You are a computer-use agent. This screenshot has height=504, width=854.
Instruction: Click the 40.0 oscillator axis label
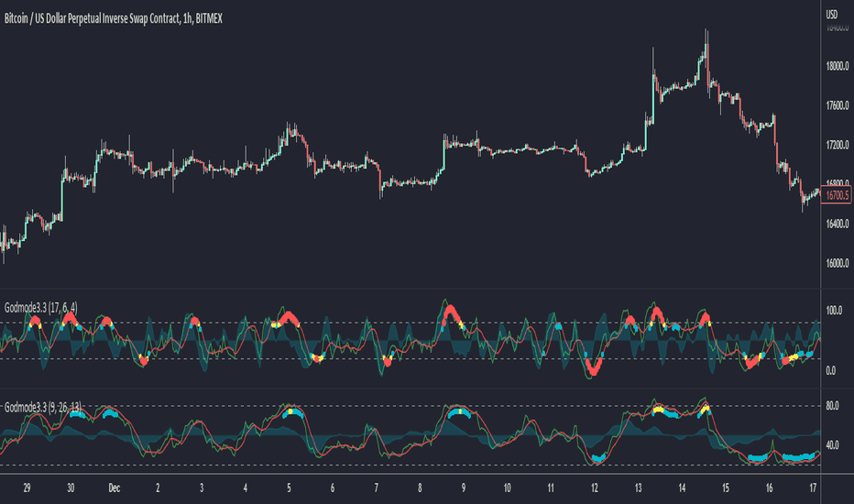pyautogui.click(x=832, y=445)
